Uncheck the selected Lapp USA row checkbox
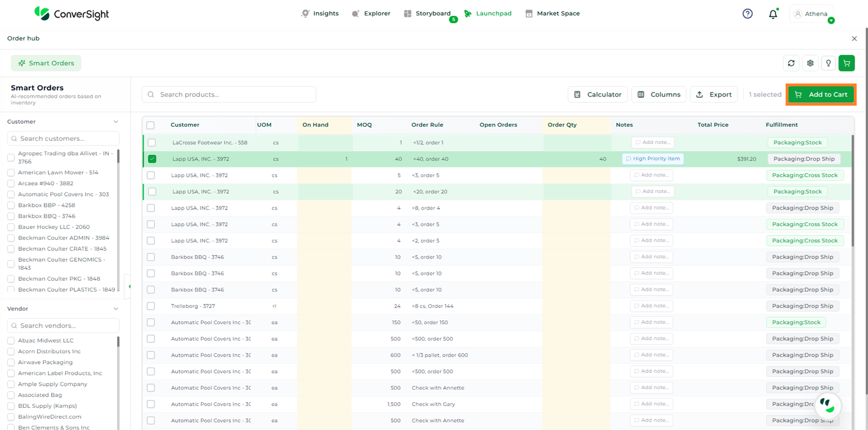Screen dimensions: 868x430 click(152, 159)
